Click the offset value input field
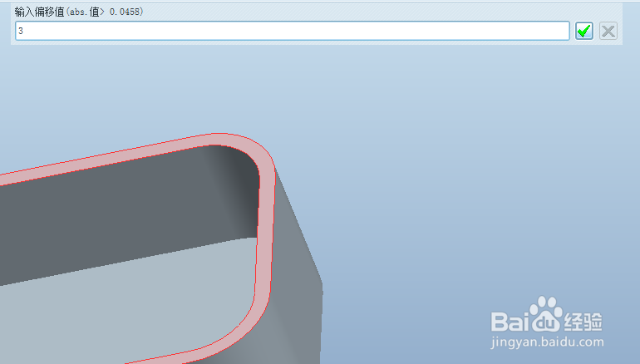Screen dimensions: 640x364 tap(293, 31)
